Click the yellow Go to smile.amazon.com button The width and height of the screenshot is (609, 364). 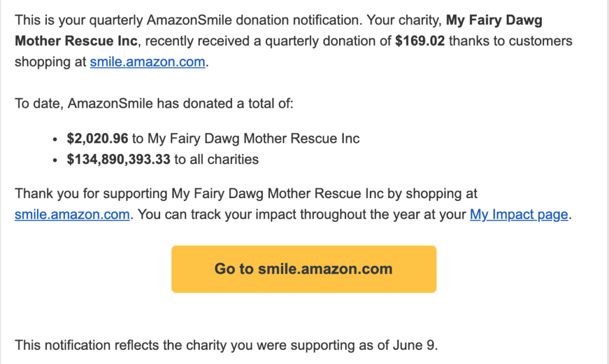pos(304,269)
